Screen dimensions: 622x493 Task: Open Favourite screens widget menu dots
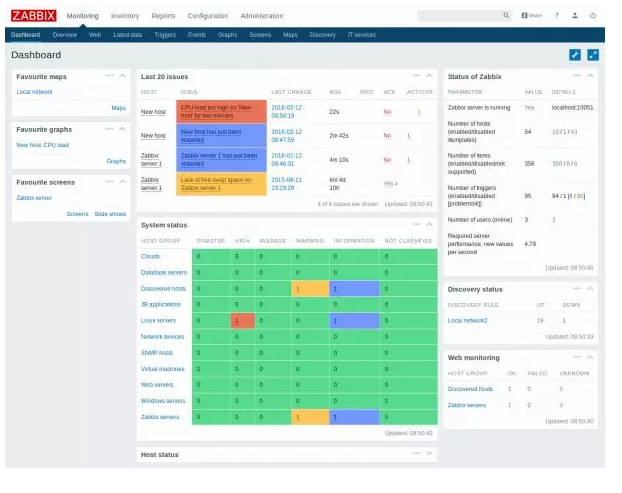click(109, 181)
